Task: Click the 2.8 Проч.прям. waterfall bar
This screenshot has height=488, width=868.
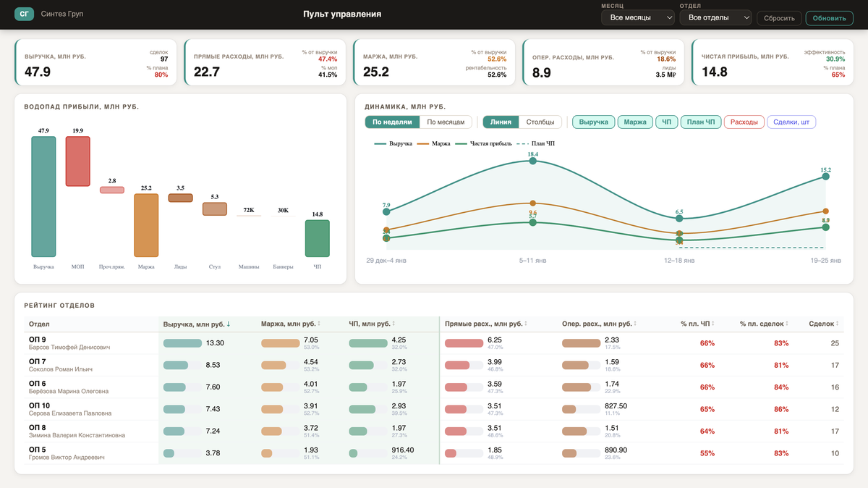Action: (111, 190)
